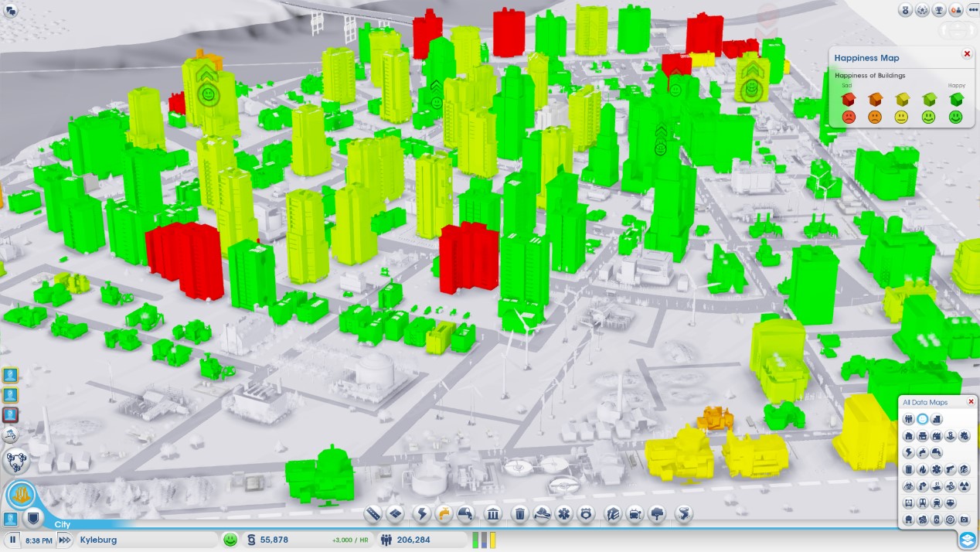
Task: Show the camera data map icon
Action: point(965,520)
